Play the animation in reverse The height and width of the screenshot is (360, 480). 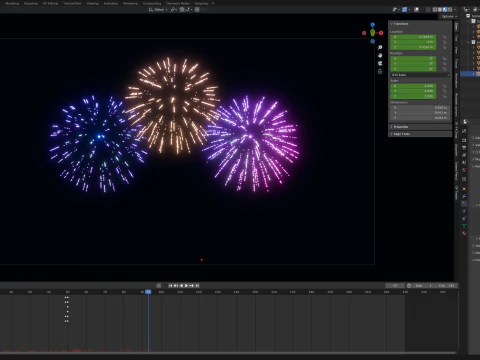pyautogui.click(x=181, y=286)
